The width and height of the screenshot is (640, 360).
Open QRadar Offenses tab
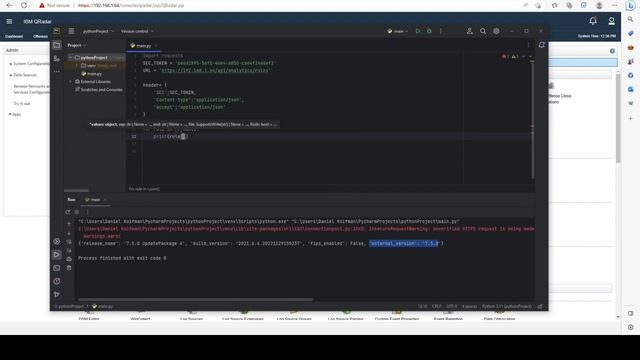point(40,36)
